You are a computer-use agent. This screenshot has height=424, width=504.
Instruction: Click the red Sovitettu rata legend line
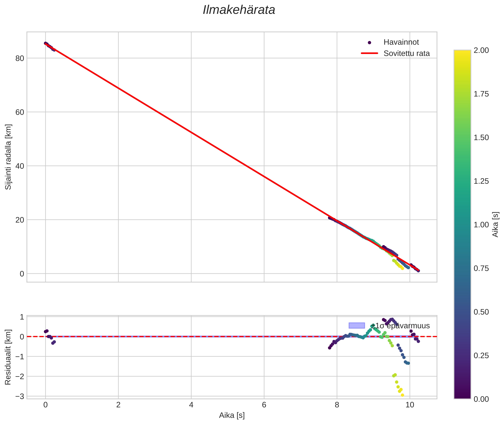[369, 53]
